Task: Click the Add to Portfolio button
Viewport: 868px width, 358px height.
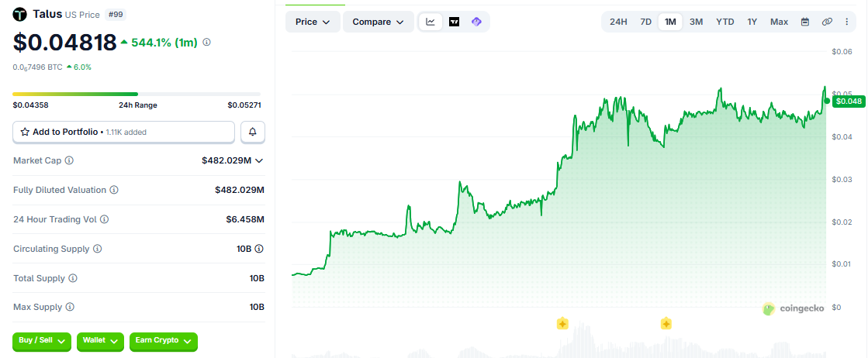Action: coord(124,132)
